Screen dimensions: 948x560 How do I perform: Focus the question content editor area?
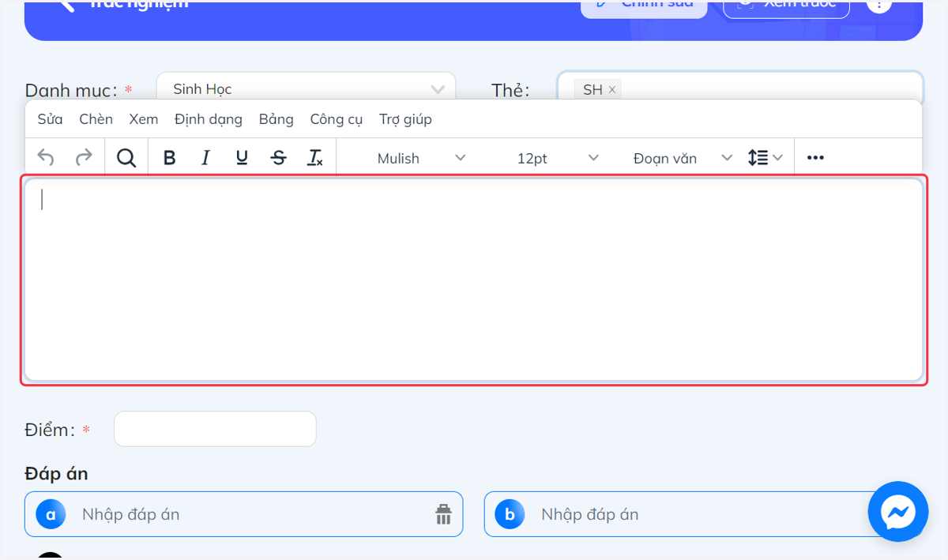pyautogui.click(x=474, y=280)
